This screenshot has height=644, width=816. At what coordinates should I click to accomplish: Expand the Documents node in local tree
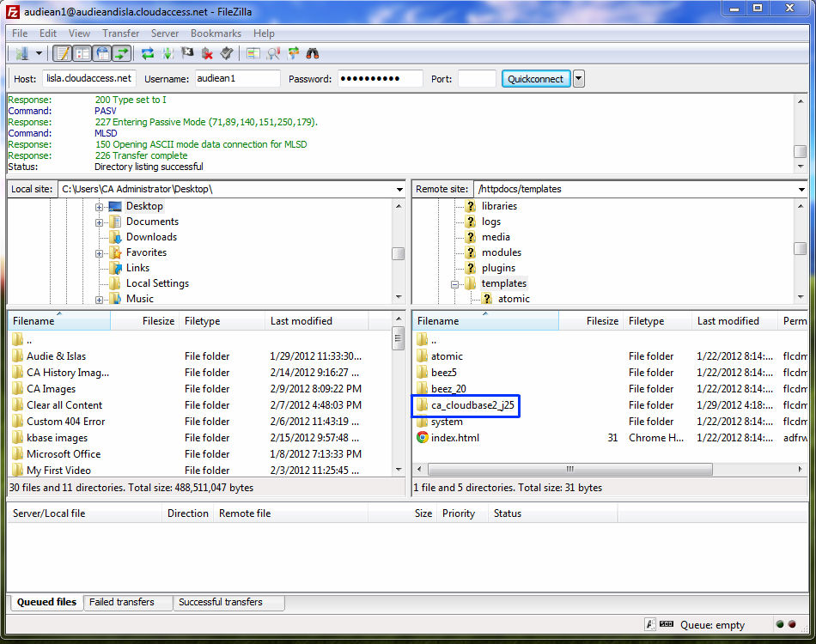pos(99,222)
